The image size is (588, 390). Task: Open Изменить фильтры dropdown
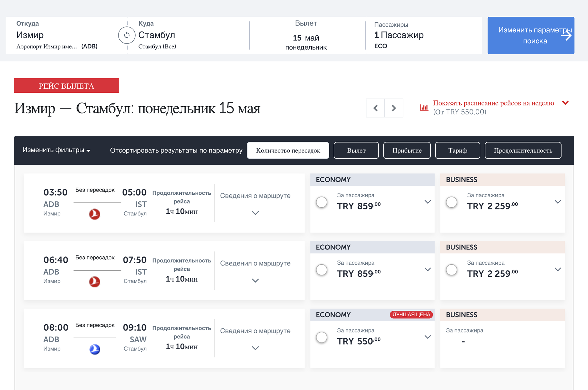click(56, 150)
